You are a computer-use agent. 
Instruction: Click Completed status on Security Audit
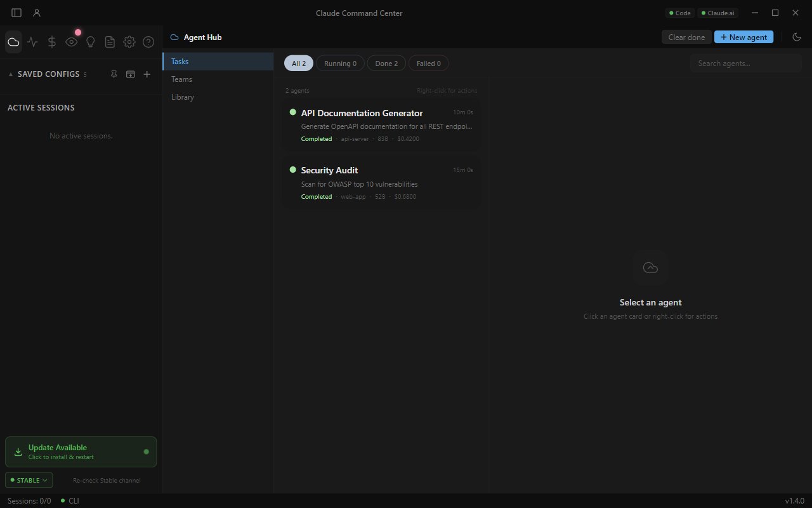(x=317, y=197)
